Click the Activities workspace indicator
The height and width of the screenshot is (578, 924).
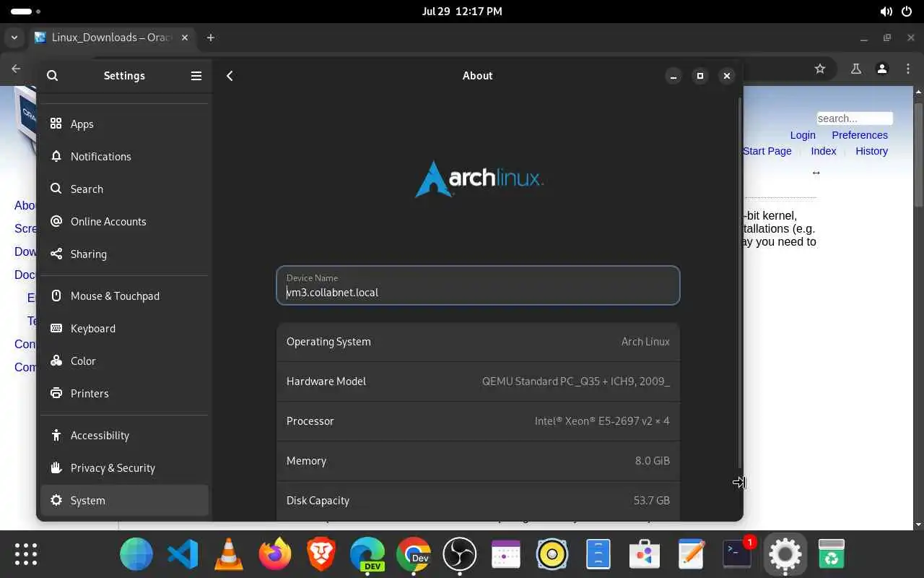click(x=26, y=12)
